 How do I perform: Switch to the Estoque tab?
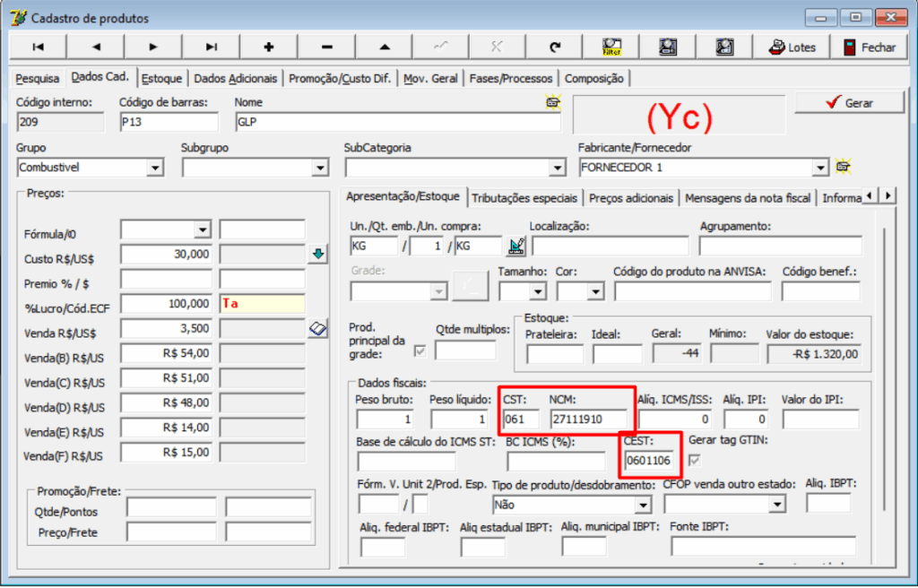[x=160, y=78]
